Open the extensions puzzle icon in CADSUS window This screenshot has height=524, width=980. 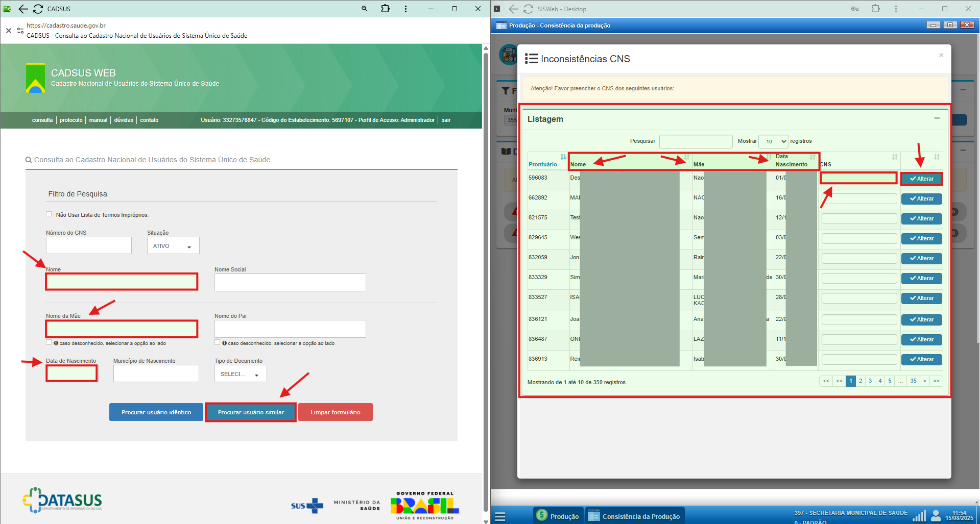385,9
